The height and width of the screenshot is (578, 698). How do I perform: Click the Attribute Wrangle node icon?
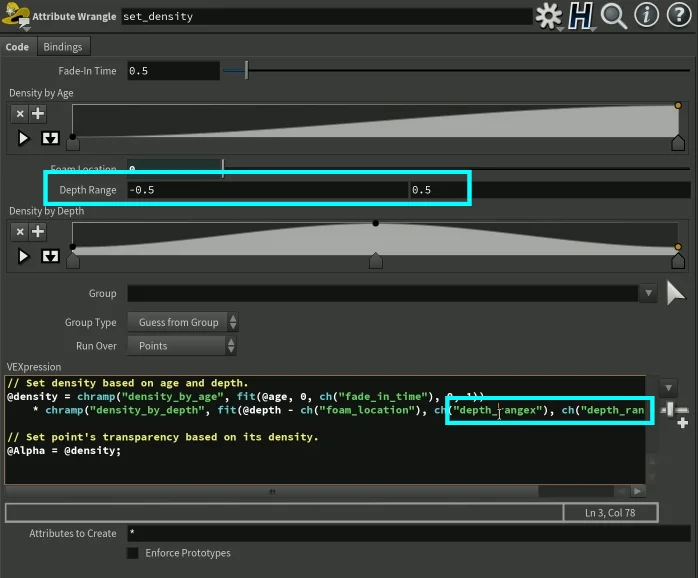click(16, 15)
